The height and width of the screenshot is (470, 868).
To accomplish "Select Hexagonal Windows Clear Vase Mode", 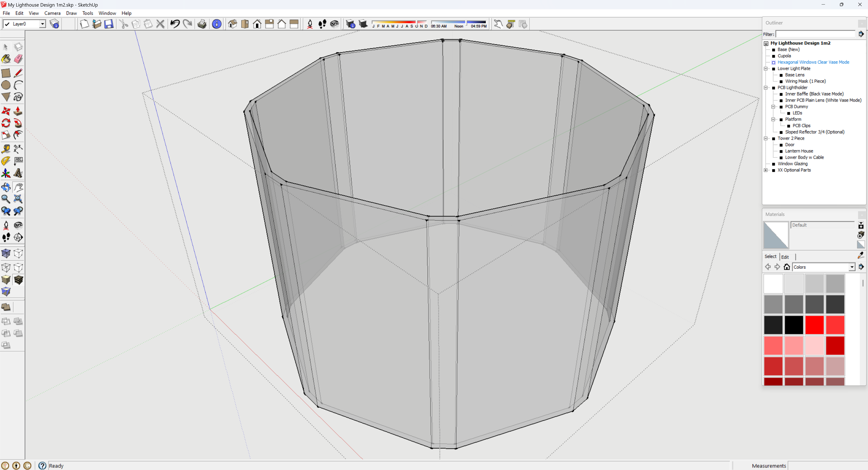I will tap(813, 62).
